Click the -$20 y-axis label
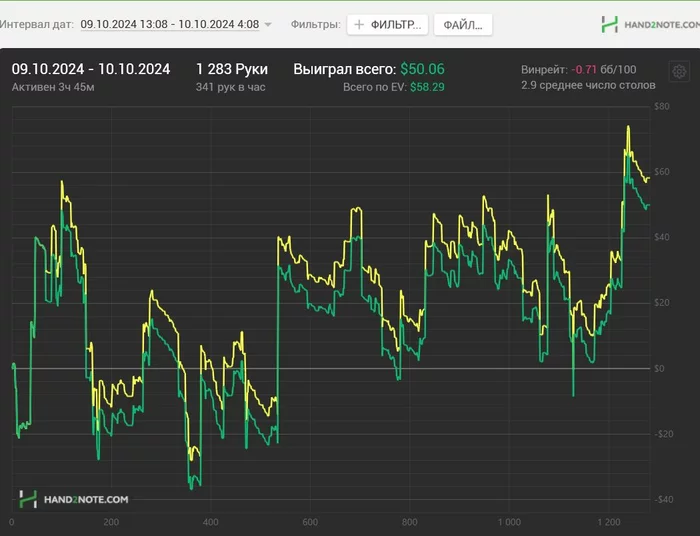The height and width of the screenshot is (536, 700). (x=663, y=434)
